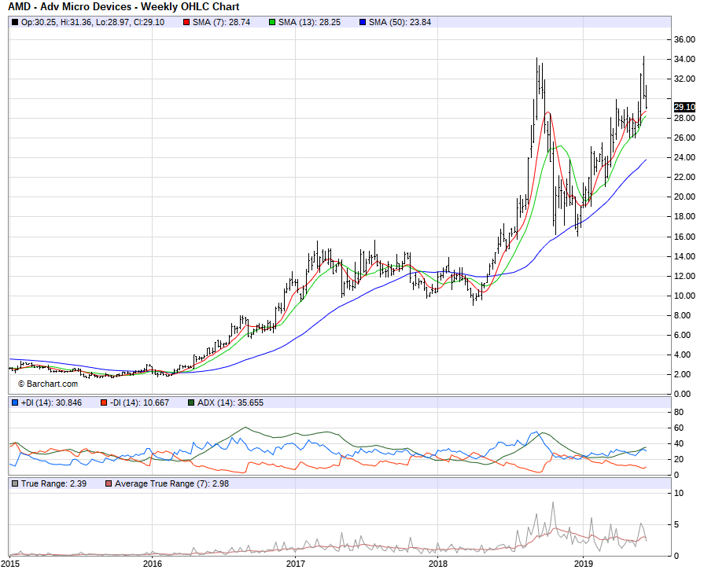Click the 16.00 price axis label

point(684,237)
